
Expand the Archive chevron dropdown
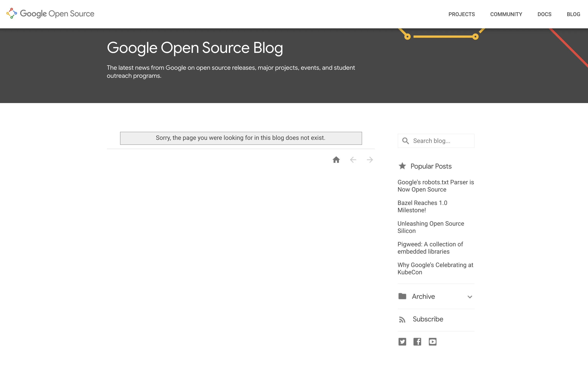[470, 297]
